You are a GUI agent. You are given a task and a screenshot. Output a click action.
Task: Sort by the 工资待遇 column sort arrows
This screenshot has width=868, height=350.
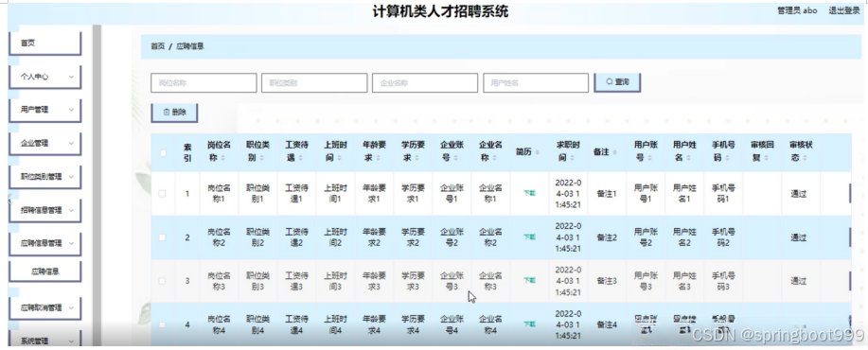click(x=301, y=158)
